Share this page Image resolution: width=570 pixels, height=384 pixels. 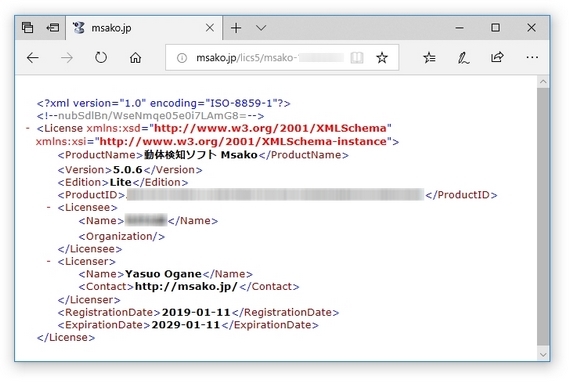(x=497, y=57)
